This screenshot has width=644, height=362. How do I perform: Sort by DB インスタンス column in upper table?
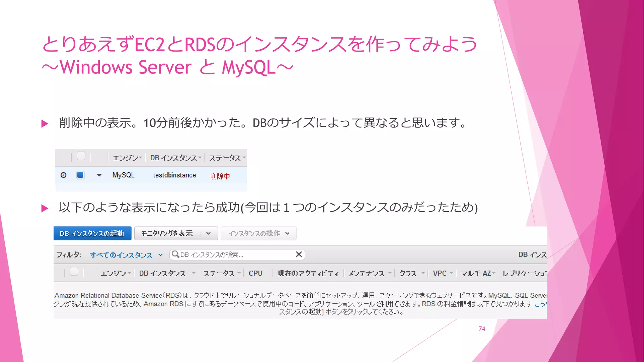tap(176, 158)
